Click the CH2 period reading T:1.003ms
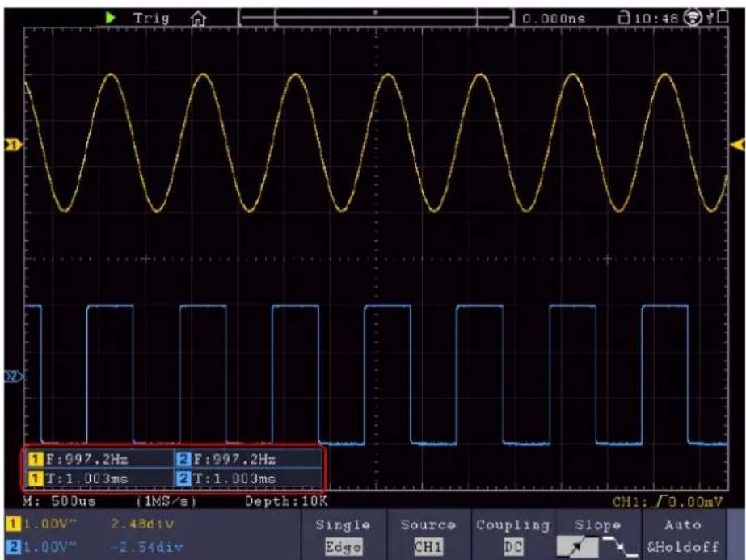 234,478
